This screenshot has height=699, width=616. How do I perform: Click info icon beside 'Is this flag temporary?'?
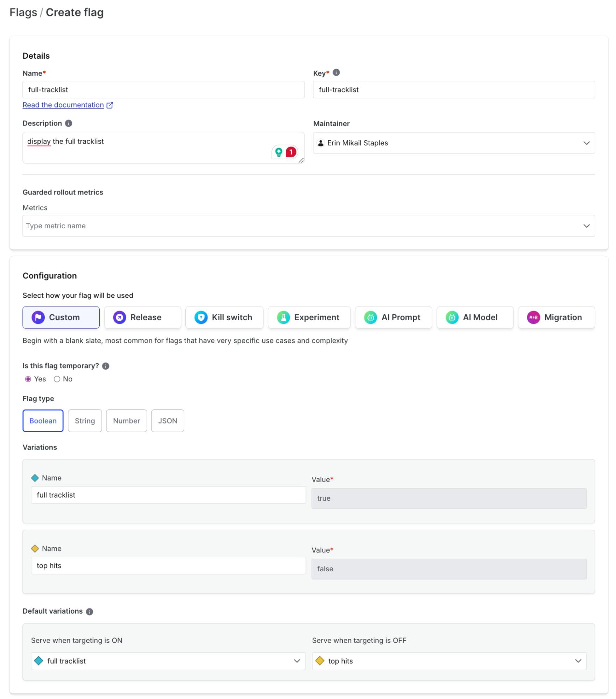pyautogui.click(x=106, y=366)
